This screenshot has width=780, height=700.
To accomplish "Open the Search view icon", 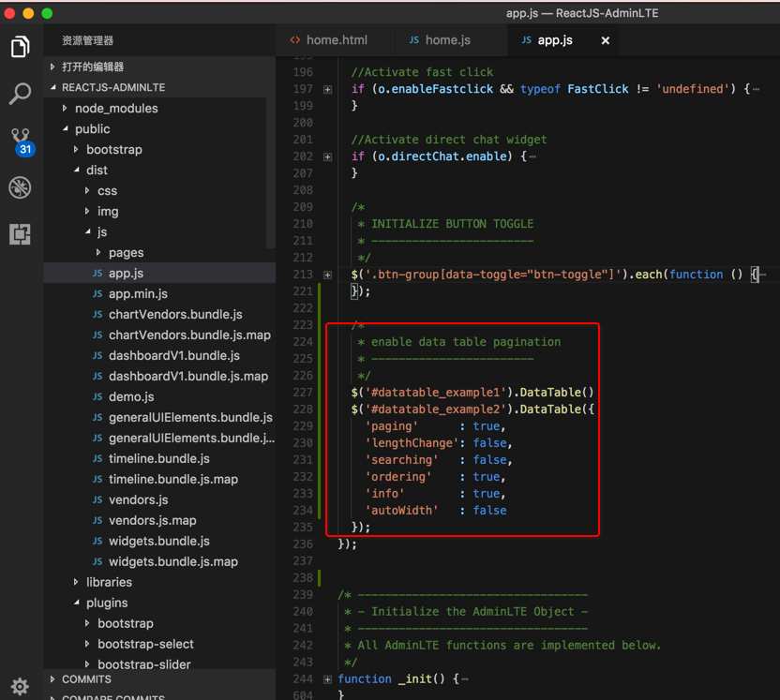I will (x=20, y=94).
